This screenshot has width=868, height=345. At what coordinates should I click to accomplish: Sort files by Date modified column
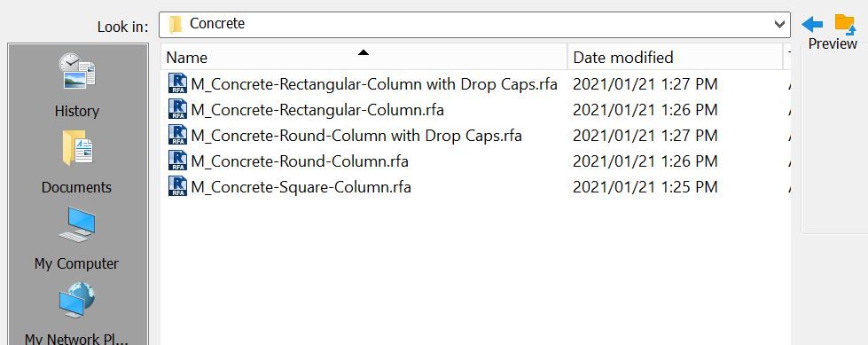(622, 58)
